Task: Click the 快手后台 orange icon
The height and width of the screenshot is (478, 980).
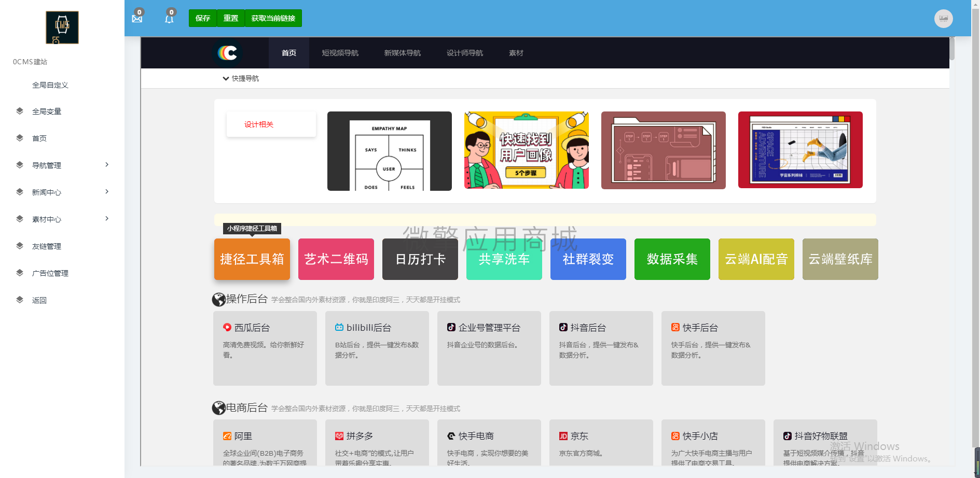Action: [x=675, y=327]
